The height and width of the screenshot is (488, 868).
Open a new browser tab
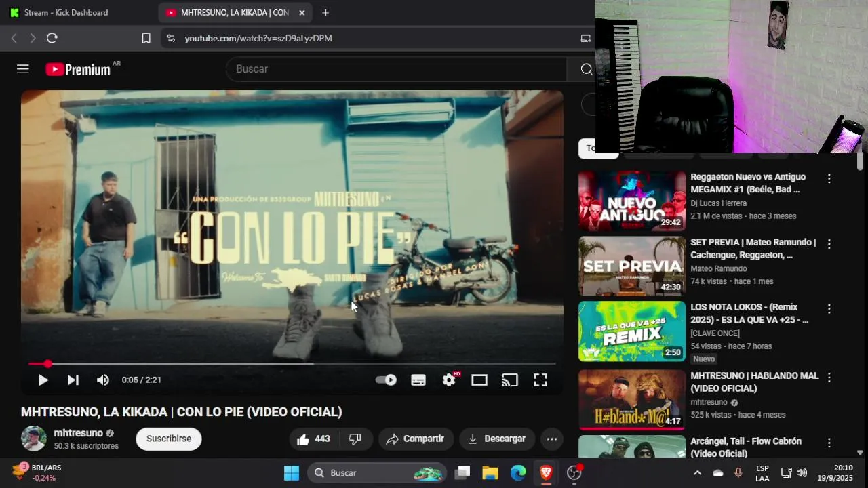click(325, 13)
